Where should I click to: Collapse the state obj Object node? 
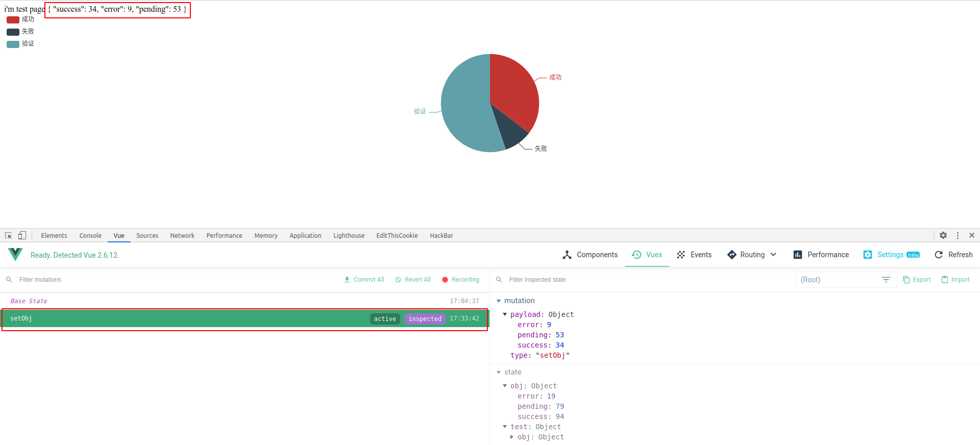[505, 386]
